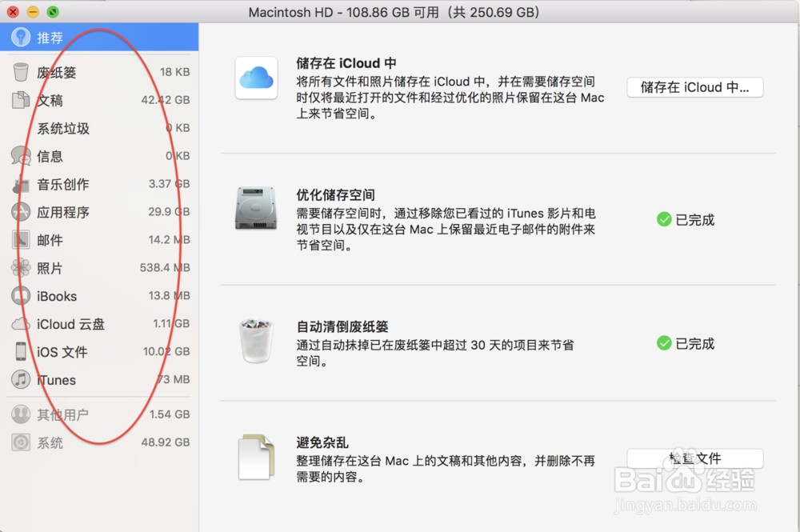Viewport: 800px width, 532px height.
Task: Click the 1.54 GB size value
Action: (170, 414)
